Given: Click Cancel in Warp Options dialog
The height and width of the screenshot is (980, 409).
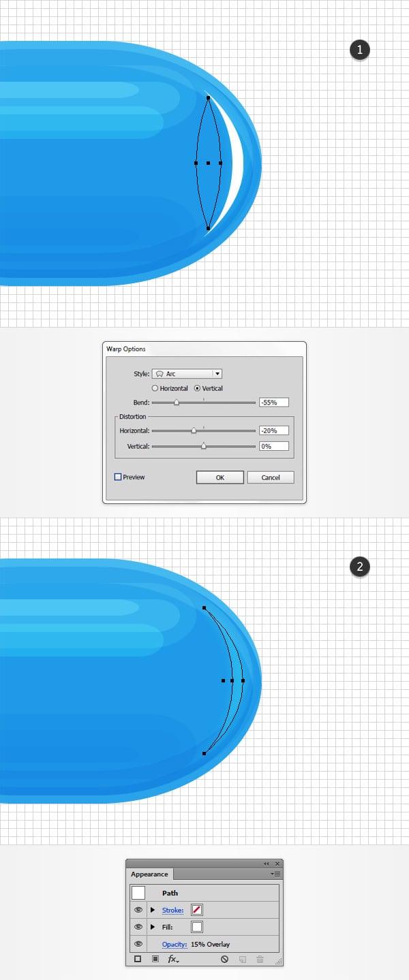Looking at the screenshot, I should point(271,477).
